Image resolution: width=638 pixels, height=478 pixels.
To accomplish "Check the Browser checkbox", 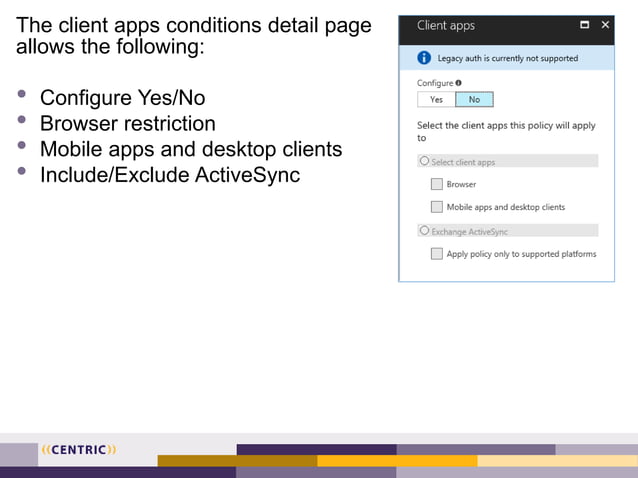I will pyautogui.click(x=437, y=184).
